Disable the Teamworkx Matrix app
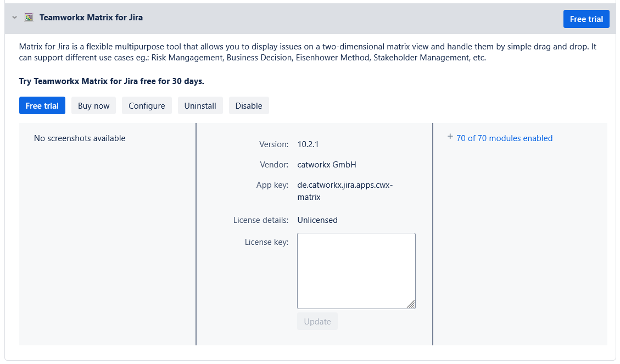This screenshot has width=620, height=364. coord(249,106)
